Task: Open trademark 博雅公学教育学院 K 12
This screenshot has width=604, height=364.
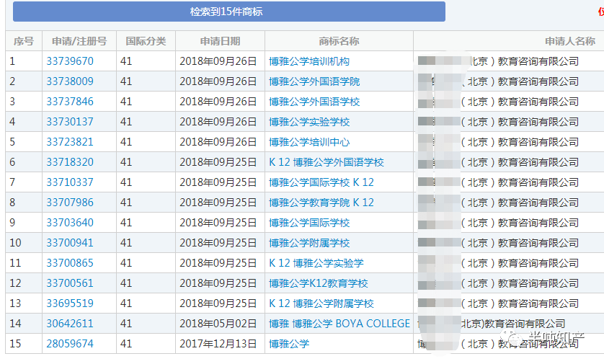Action: [x=321, y=203]
